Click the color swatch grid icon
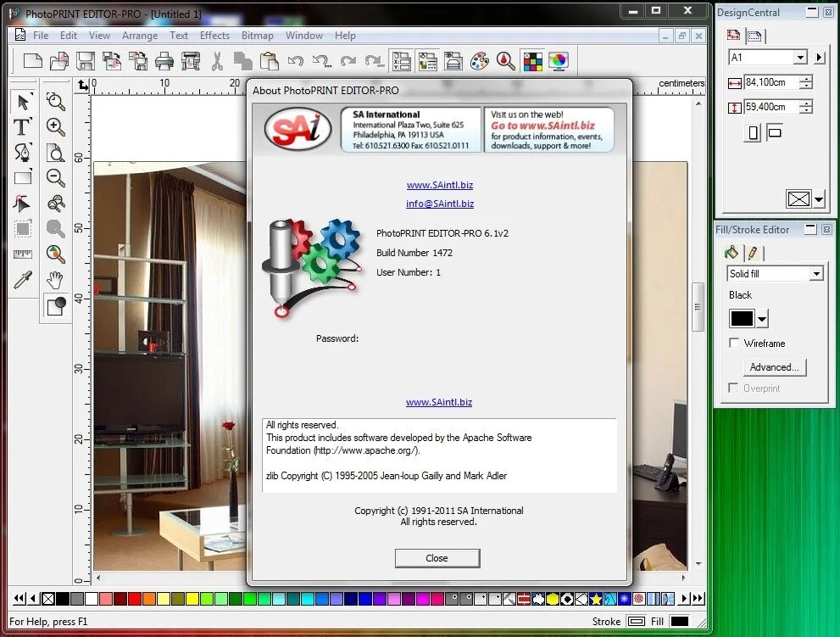 pos(533,61)
